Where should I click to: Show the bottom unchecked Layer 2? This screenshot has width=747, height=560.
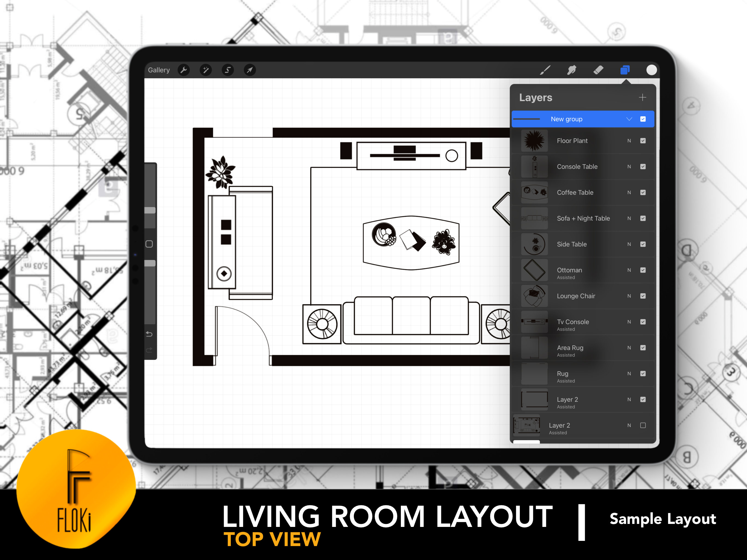point(643,425)
